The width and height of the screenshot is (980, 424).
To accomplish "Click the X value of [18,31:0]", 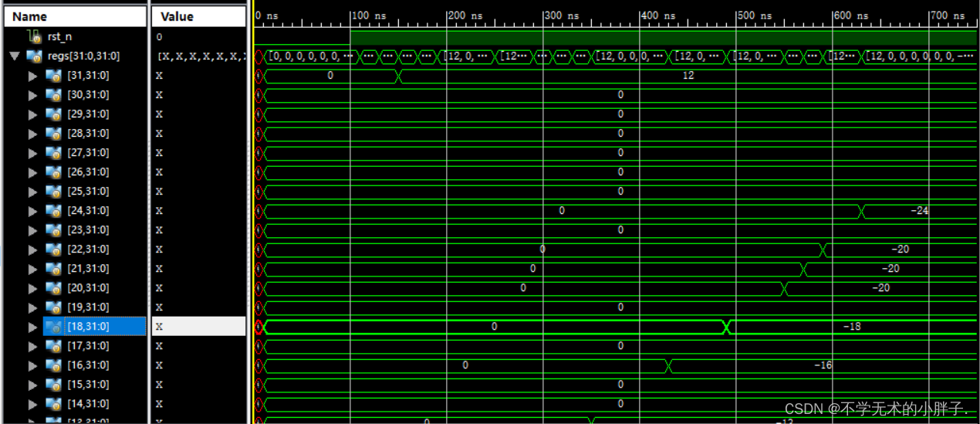I will (159, 326).
